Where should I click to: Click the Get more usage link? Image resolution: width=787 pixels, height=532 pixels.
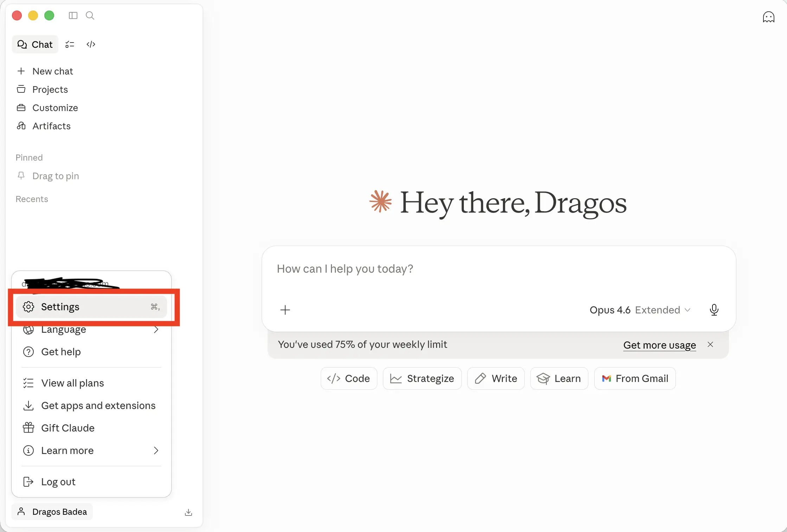pos(659,345)
